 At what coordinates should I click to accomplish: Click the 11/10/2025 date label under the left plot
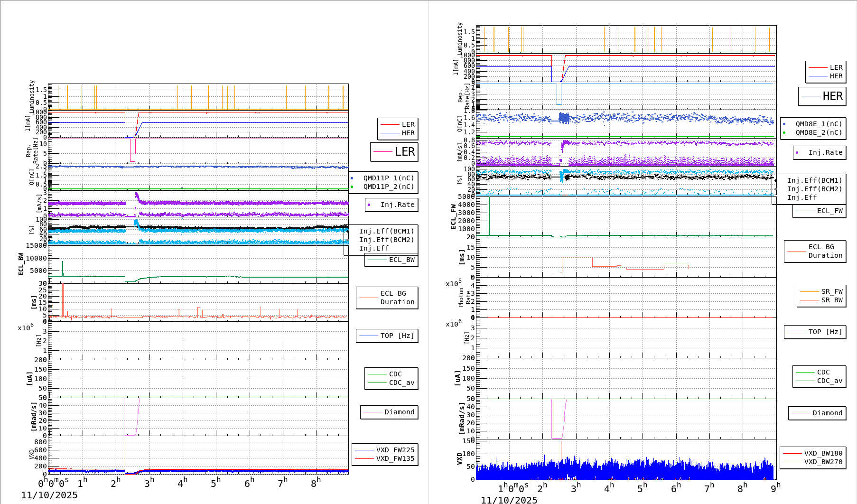[x=49, y=495]
